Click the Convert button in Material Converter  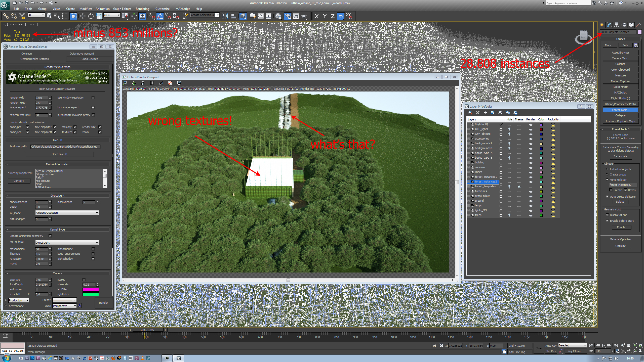(x=19, y=181)
